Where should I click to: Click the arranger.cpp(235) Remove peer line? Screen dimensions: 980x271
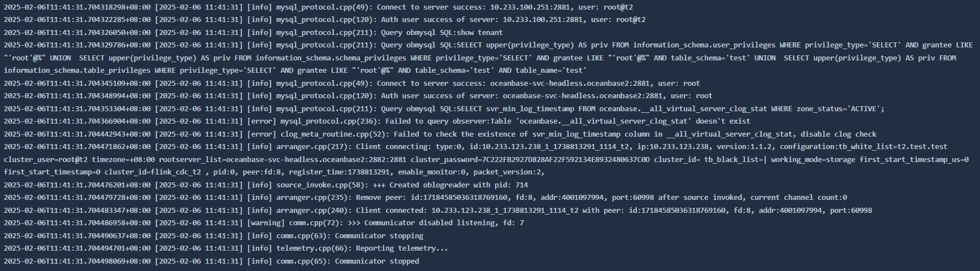click(425, 198)
